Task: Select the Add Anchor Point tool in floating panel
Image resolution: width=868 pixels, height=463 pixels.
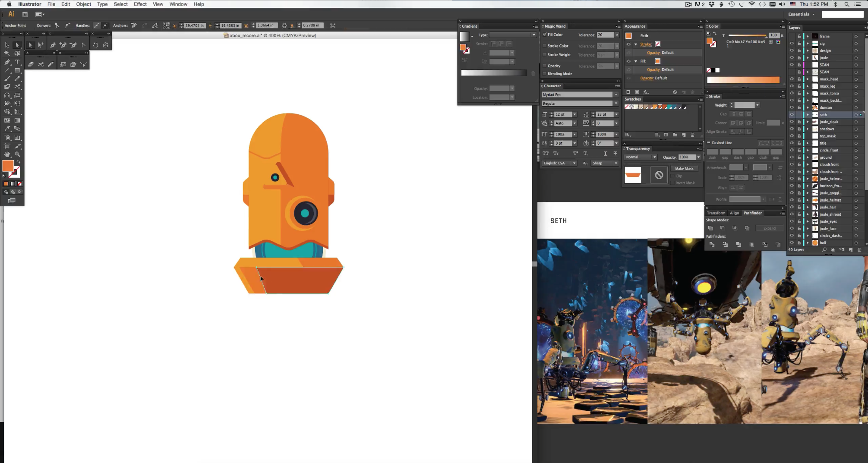Action: coord(63,45)
